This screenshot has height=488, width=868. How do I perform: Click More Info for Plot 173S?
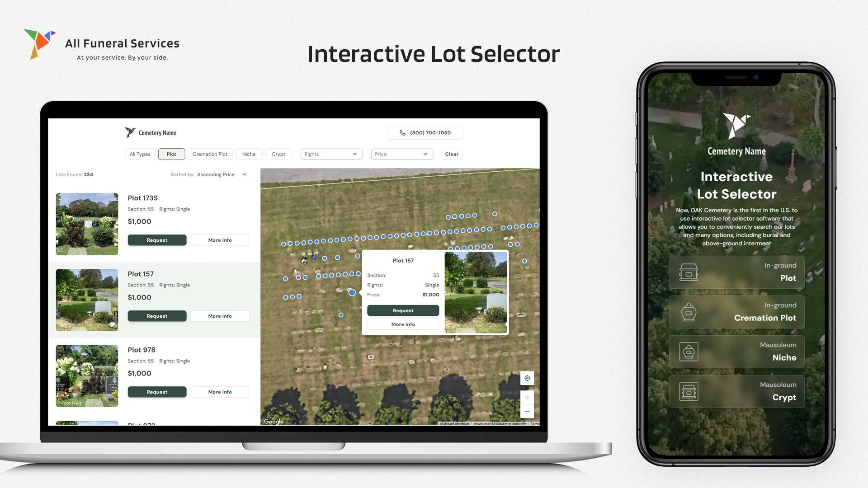point(220,239)
